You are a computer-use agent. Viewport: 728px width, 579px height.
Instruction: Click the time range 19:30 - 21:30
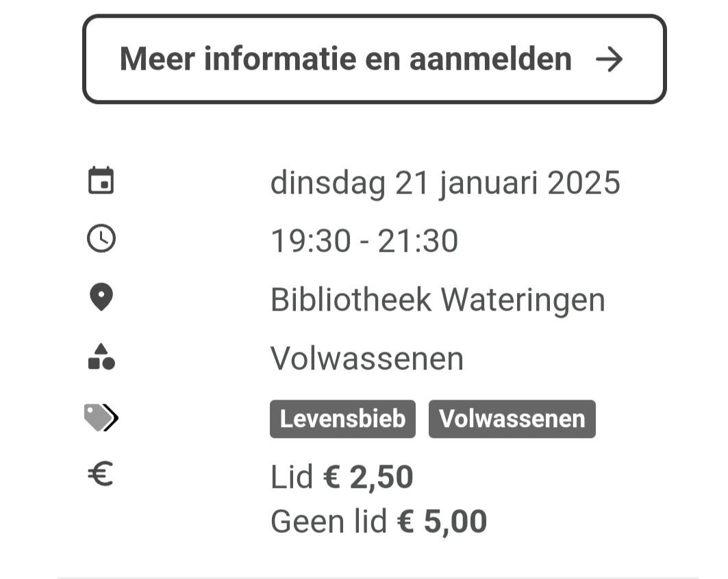tap(364, 241)
